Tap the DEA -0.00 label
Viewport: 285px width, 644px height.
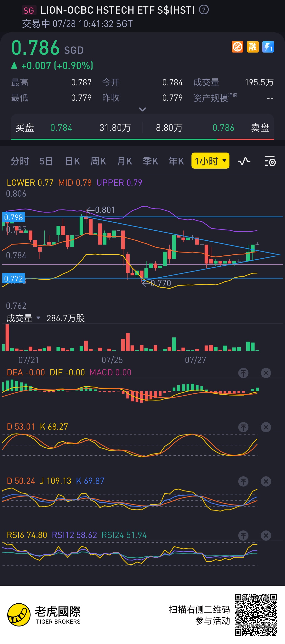click(26, 372)
